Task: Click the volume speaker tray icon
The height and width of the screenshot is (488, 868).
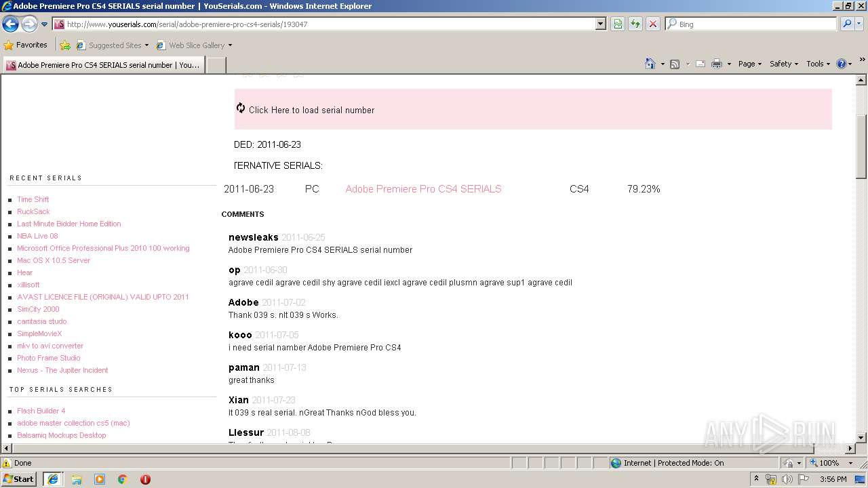Action: pyautogui.click(x=787, y=479)
